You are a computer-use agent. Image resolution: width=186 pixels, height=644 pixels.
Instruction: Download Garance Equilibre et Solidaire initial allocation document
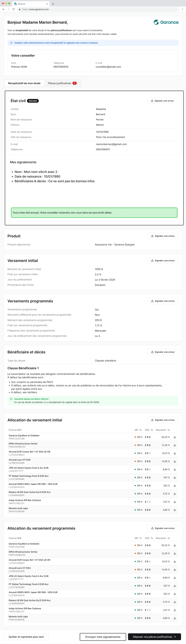pyautogui.click(x=175, y=437)
